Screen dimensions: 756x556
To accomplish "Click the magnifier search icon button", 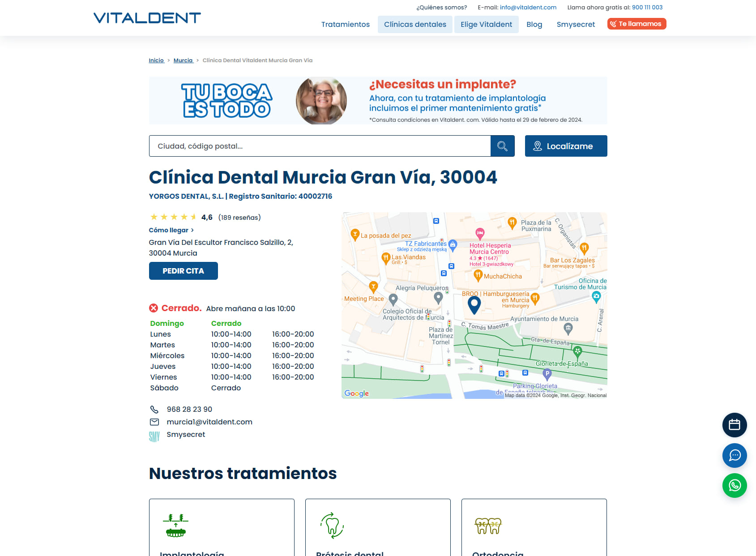I will click(502, 146).
